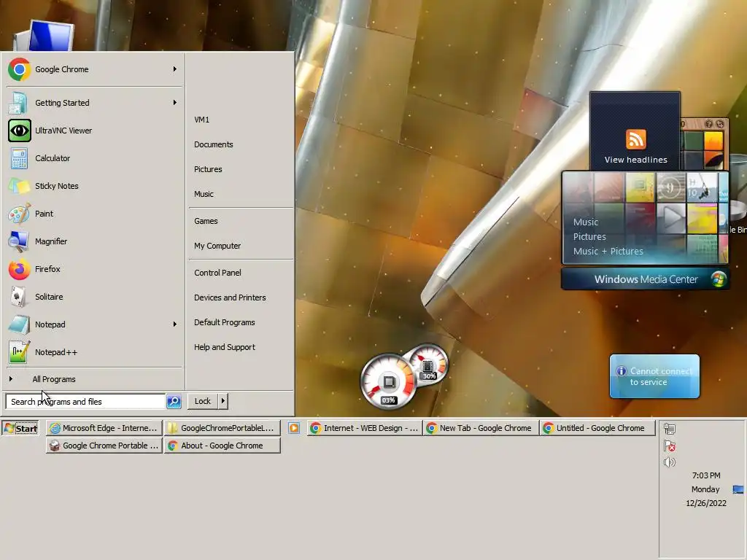The width and height of the screenshot is (747, 560).
Task: Click the Windows Media Center logo orb
Action: (x=718, y=279)
